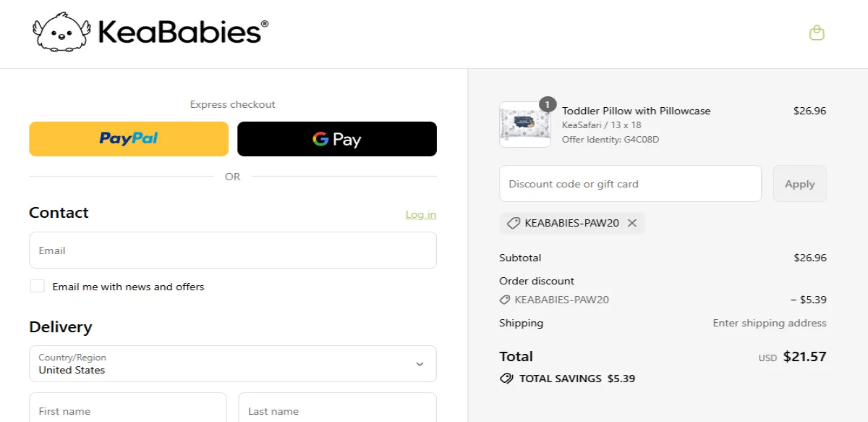Click the quantity badge on product image
Viewport: 868px width, 422px height.
[548, 105]
